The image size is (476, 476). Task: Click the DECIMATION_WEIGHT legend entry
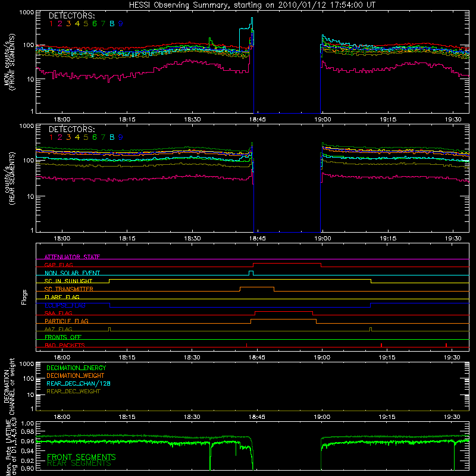coord(76,376)
